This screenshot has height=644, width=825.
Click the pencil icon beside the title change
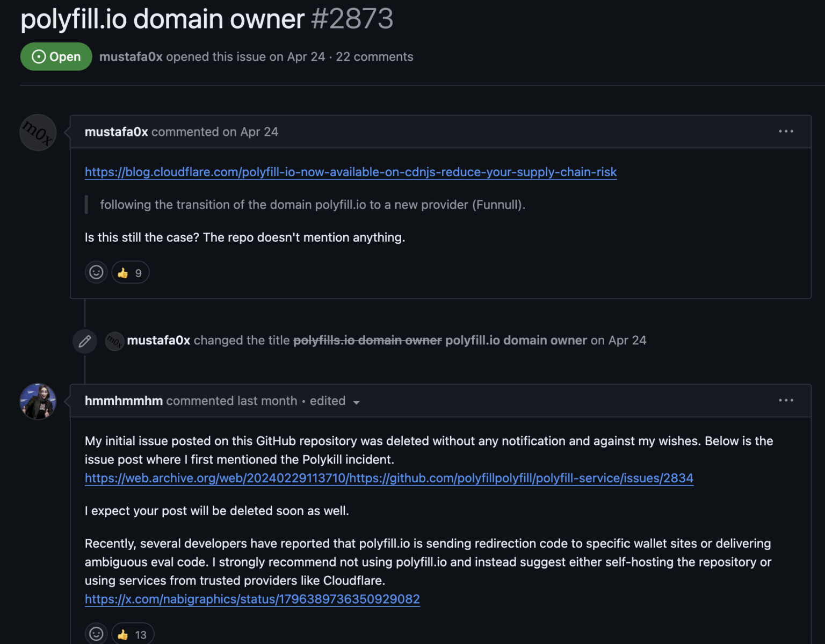coord(84,341)
